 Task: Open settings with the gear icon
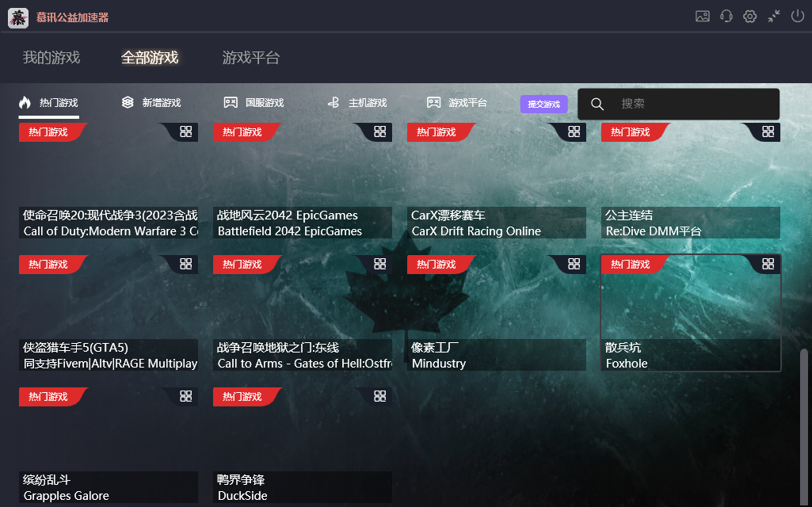pyautogui.click(x=750, y=16)
